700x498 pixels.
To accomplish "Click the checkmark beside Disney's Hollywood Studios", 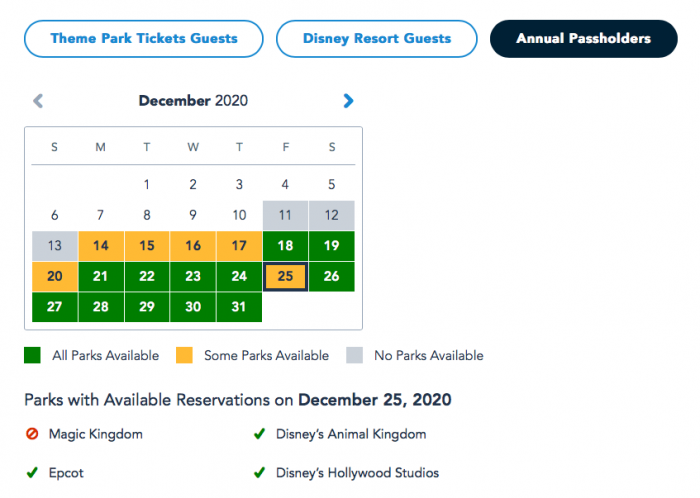I will click(x=260, y=472).
